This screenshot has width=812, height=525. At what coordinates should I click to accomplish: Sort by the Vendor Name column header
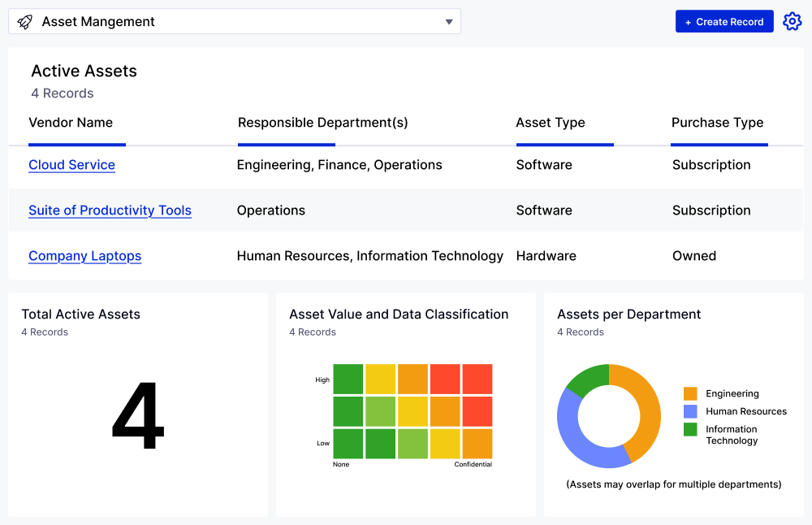(x=71, y=123)
